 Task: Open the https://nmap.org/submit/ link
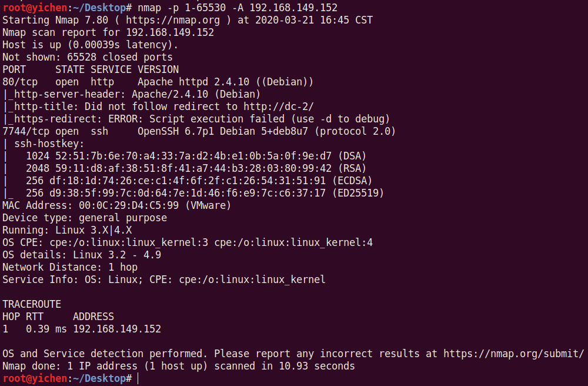(x=513, y=354)
